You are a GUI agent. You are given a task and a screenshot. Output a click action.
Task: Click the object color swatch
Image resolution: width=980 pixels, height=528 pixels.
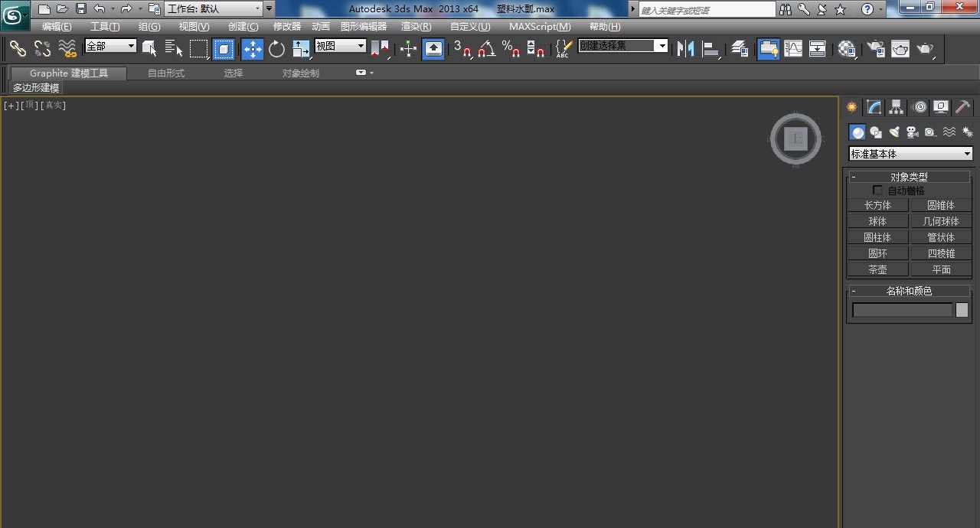pyautogui.click(x=962, y=310)
